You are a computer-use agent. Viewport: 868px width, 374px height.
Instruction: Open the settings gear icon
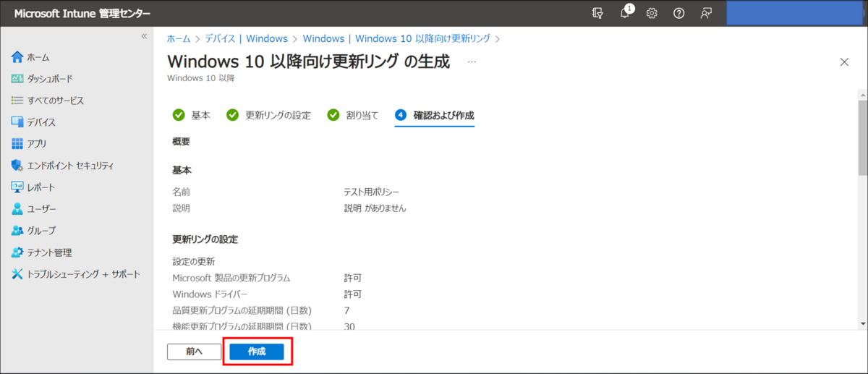[652, 13]
